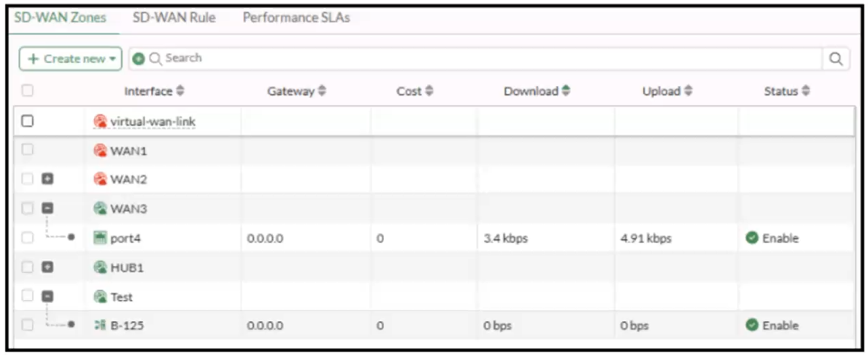The width and height of the screenshot is (868, 355).
Task: Select the port4 member name
Action: [126, 238]
